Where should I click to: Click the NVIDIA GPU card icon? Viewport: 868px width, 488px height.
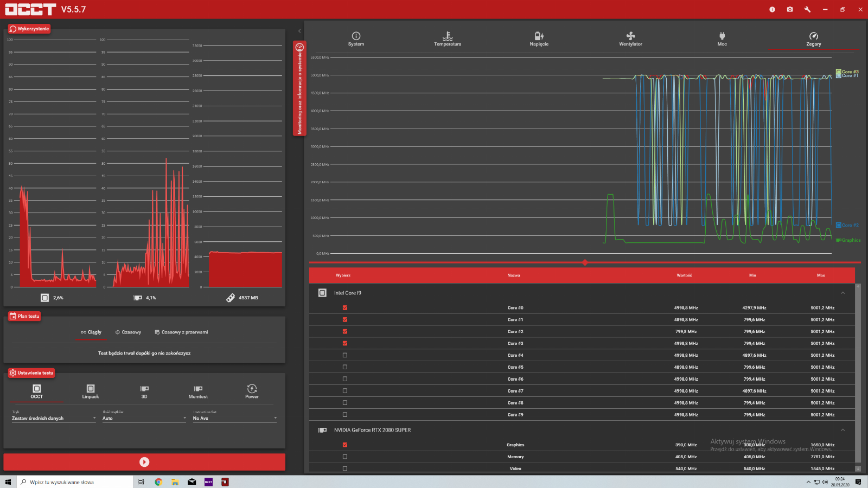(x=322, y=430)
